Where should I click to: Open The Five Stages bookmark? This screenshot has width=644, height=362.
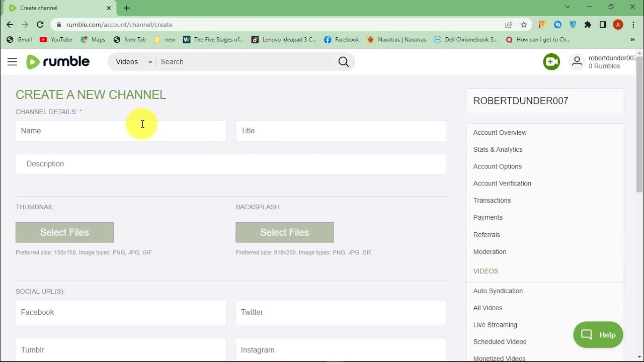tap(213, 40)
